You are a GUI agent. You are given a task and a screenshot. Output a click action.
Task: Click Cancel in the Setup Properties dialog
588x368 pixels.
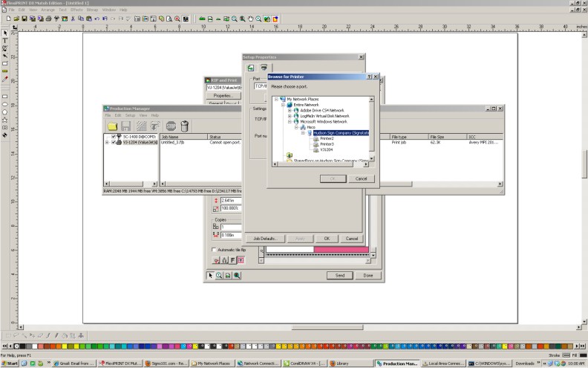(x=352, y=239)
